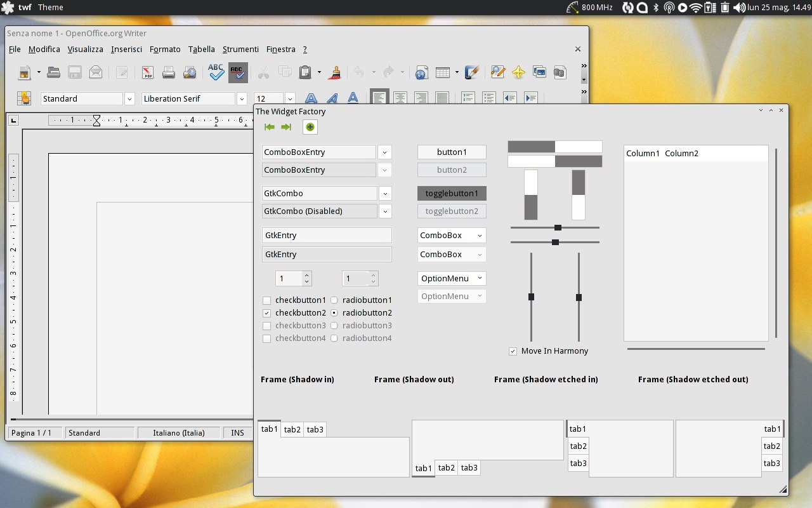Open the Inserisci menu
Image resolution: width=812 pixels, height=508 pixels.
click(x=126, y=49)
